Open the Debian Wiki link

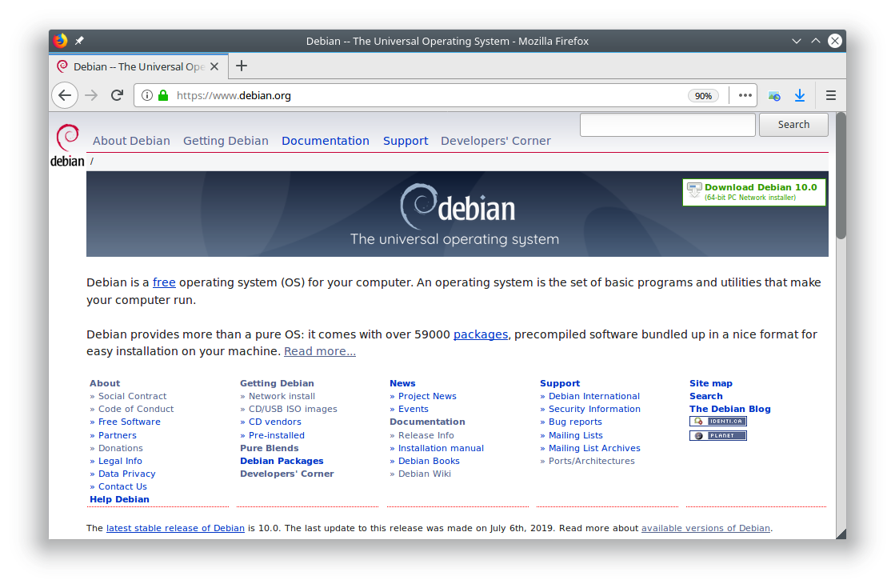click(x=424, y=474)
